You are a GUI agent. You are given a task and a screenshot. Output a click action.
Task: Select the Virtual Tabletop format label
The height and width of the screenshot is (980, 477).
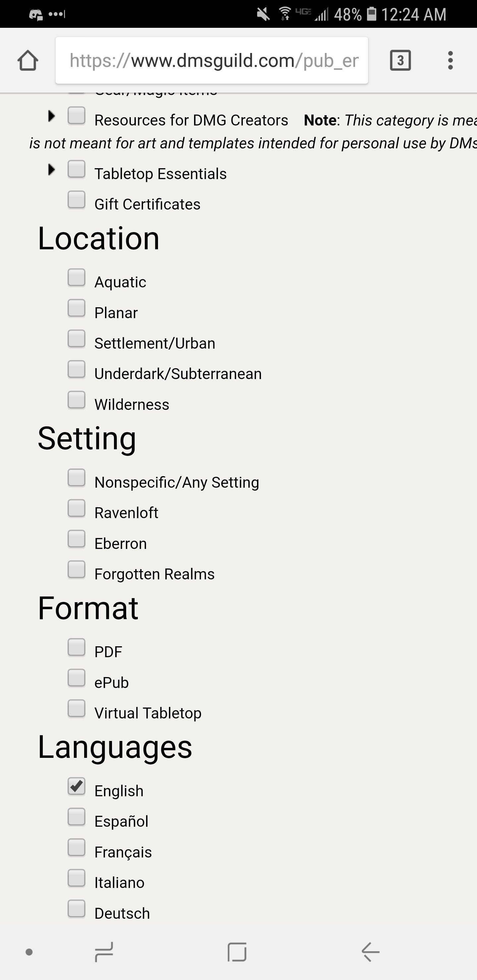[x=148, y=713]
